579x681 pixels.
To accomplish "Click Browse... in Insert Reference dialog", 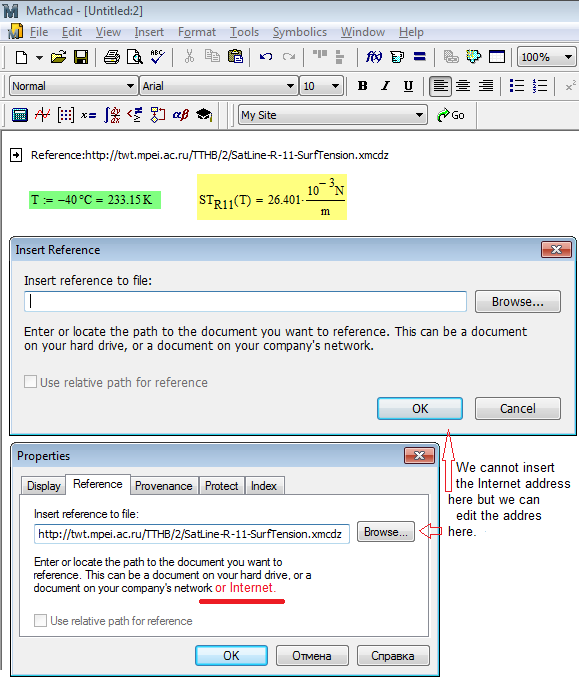I will point(518,301).
